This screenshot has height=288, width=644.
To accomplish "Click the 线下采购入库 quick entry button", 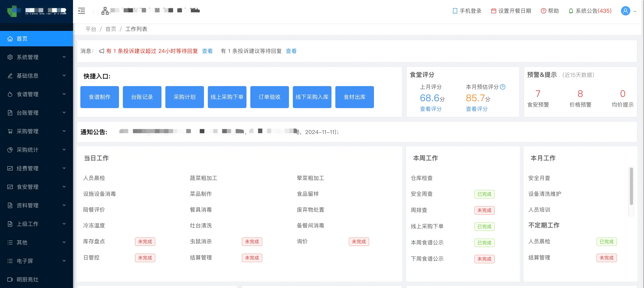I will (312, 97).
